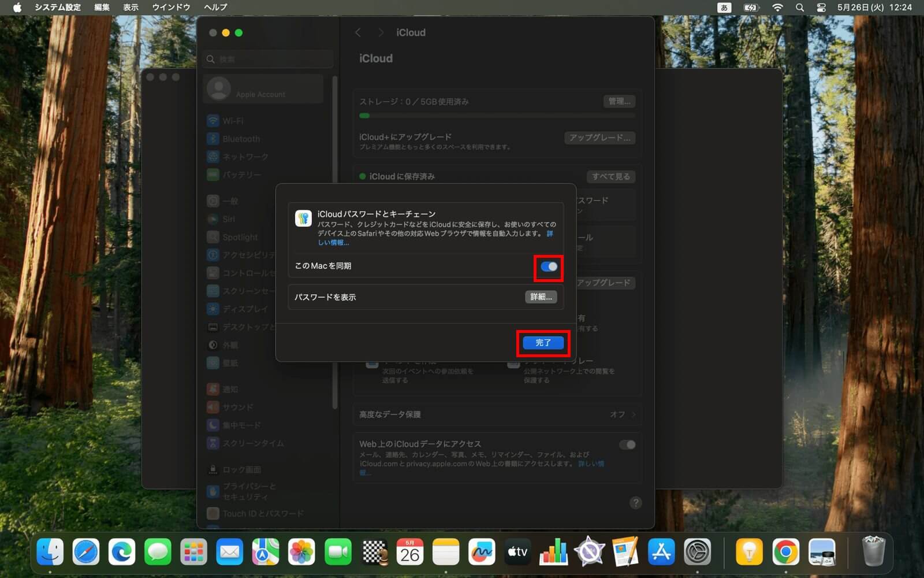Select ネットワーク in the sidebar
The height and width of the screenshot is (578, 924).
(x=263, y=157)
